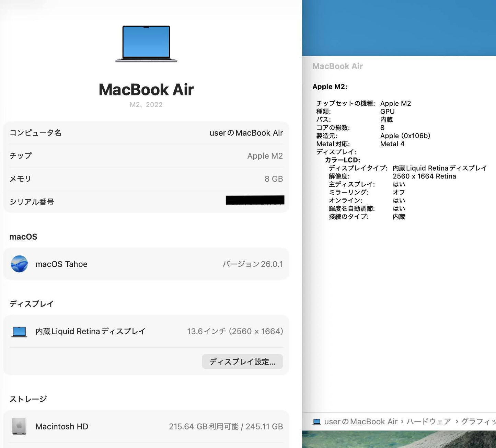Click the バージョン 26.0.1 version text
Image resolution: width=496 pixels, height=448 pixels.
253,264
